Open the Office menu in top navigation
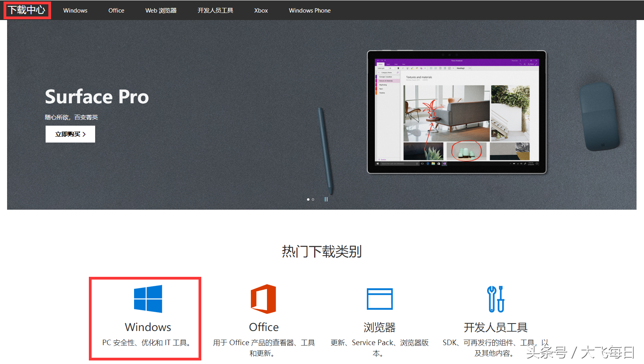 coord(116,11)
